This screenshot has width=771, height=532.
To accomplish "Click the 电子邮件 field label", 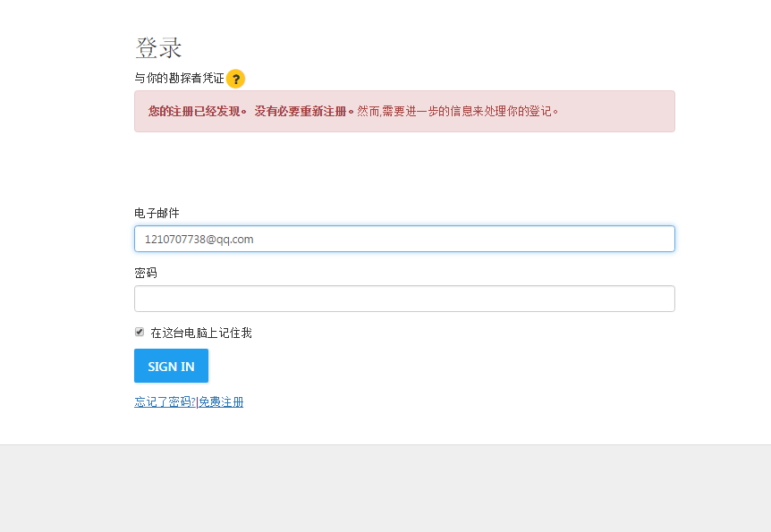I will pos(157,213).
